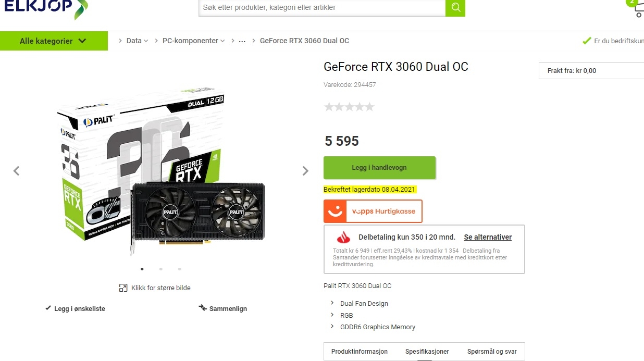Add product with Legg i handlevogn

coord(379,168)
